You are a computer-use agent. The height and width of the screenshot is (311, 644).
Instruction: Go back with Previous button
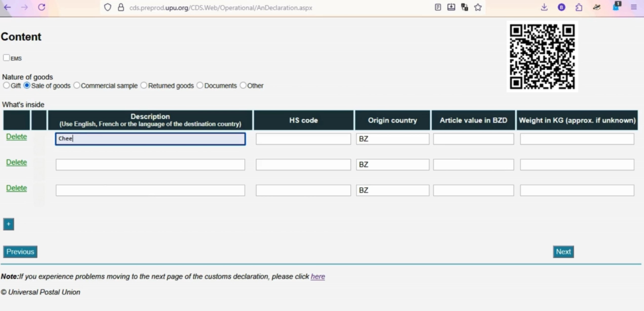coord(20,252)
